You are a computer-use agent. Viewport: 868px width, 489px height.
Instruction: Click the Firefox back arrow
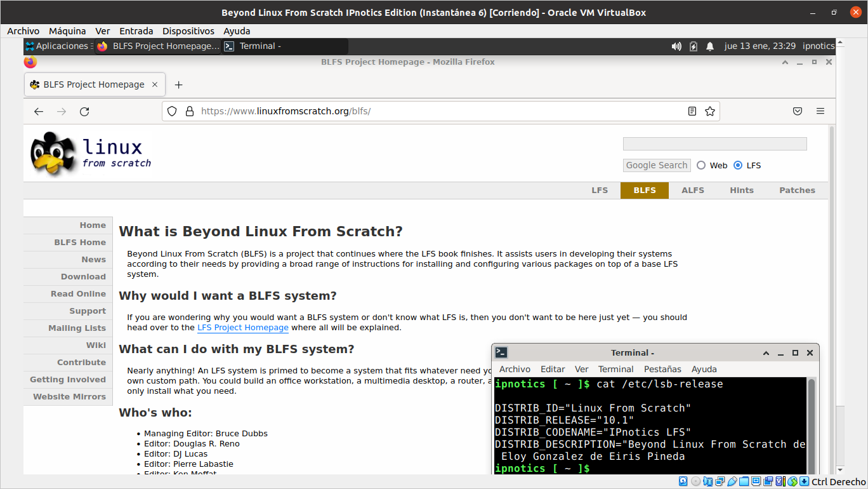tap(39, 111)
